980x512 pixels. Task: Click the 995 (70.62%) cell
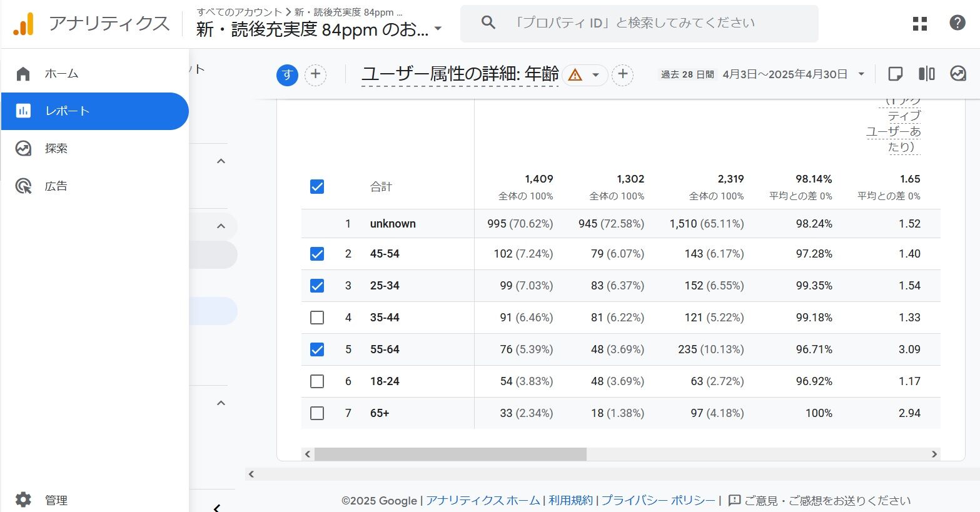click(520, 224)
